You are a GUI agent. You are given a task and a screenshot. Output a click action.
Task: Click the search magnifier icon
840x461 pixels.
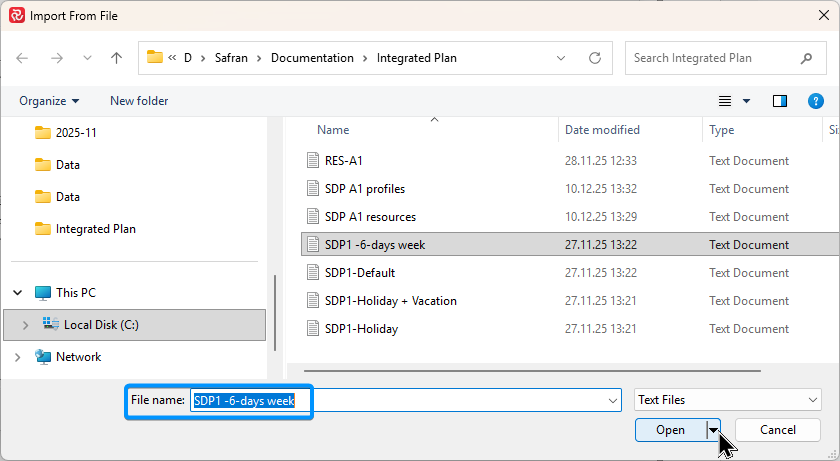pos(806,58)
